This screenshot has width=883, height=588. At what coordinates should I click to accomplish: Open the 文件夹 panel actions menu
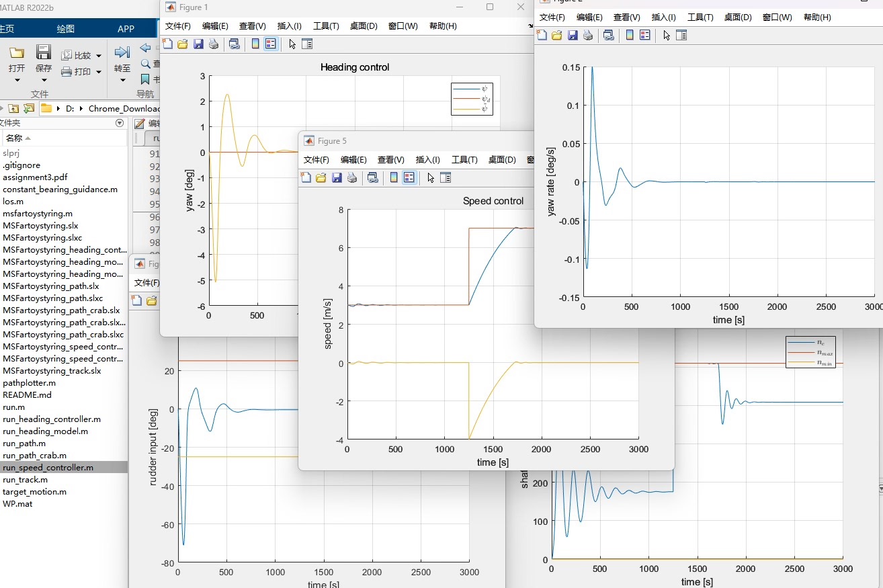point(120,123)
